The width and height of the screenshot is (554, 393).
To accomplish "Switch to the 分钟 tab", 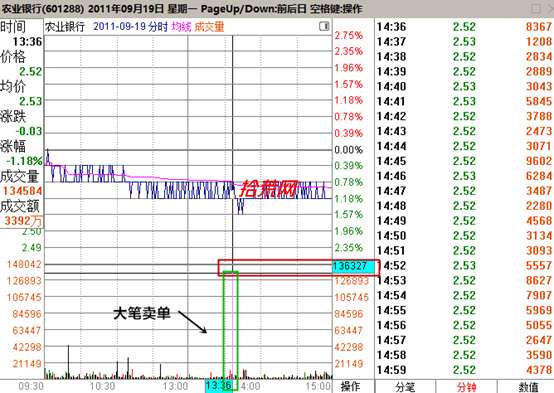I will click(466, 387).
